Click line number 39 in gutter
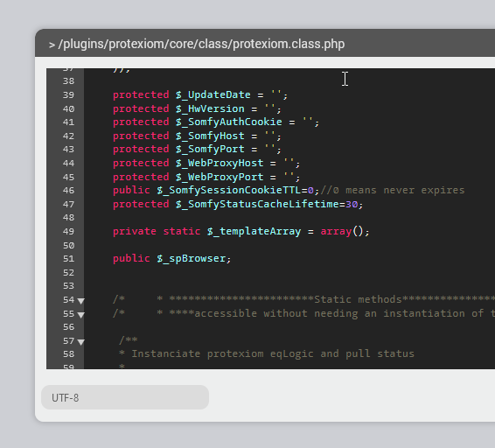The image size is (495, 448). pos(68,95)
